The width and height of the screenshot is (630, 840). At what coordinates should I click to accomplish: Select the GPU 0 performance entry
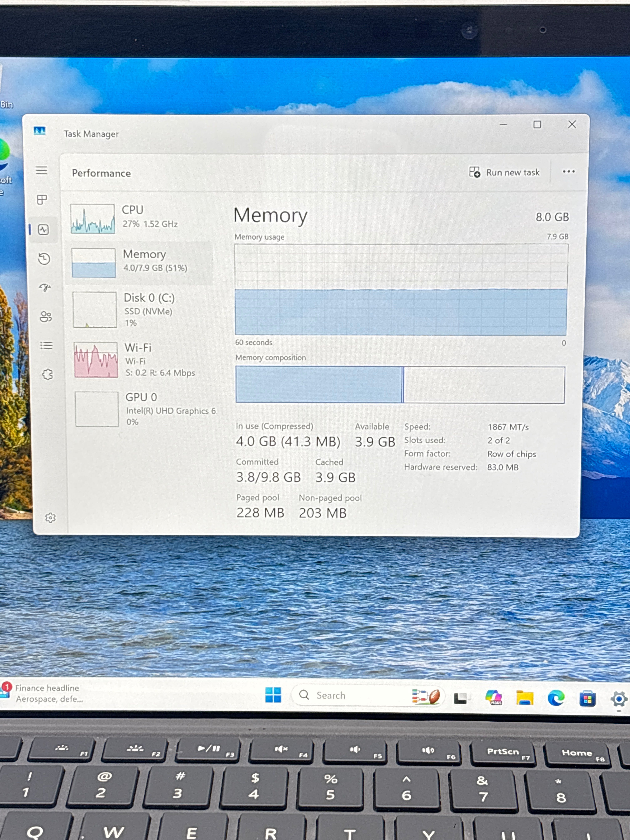(144, 409)
